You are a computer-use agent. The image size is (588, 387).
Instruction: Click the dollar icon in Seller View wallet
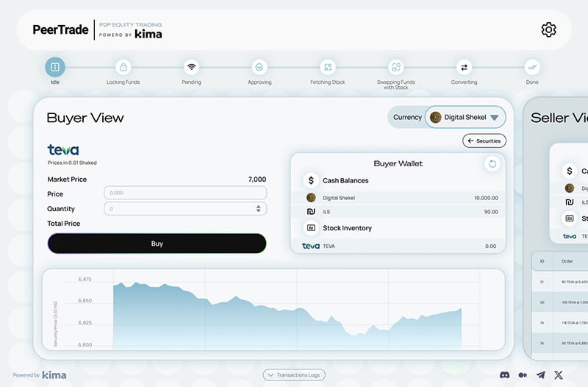pos(569,171)
